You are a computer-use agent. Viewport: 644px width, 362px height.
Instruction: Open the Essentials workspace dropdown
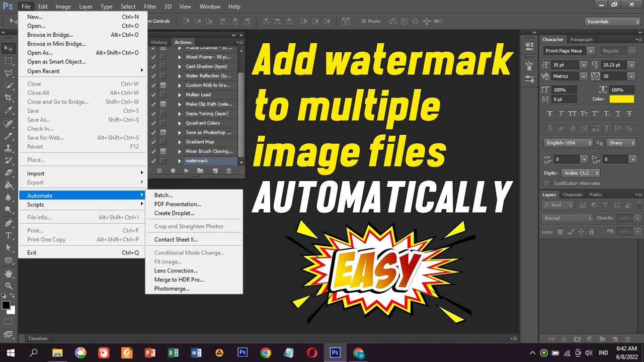pos(613,22)
